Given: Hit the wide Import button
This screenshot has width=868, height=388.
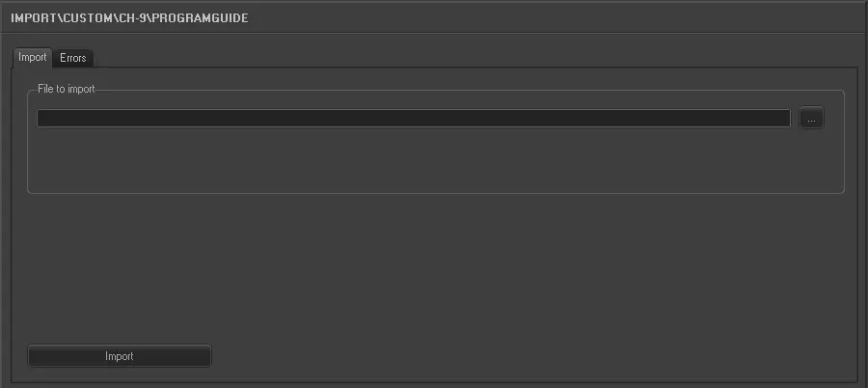Looking at the screenshot, I should point(120,356).
